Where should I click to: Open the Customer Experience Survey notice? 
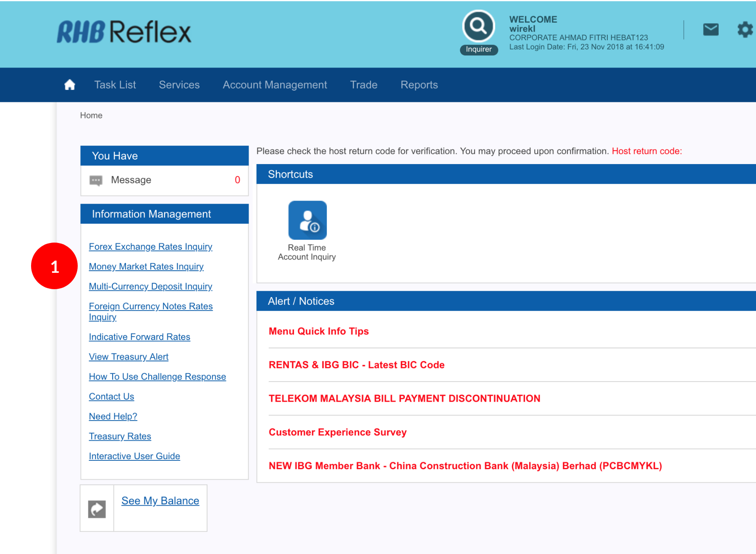(x=337, y=432)
